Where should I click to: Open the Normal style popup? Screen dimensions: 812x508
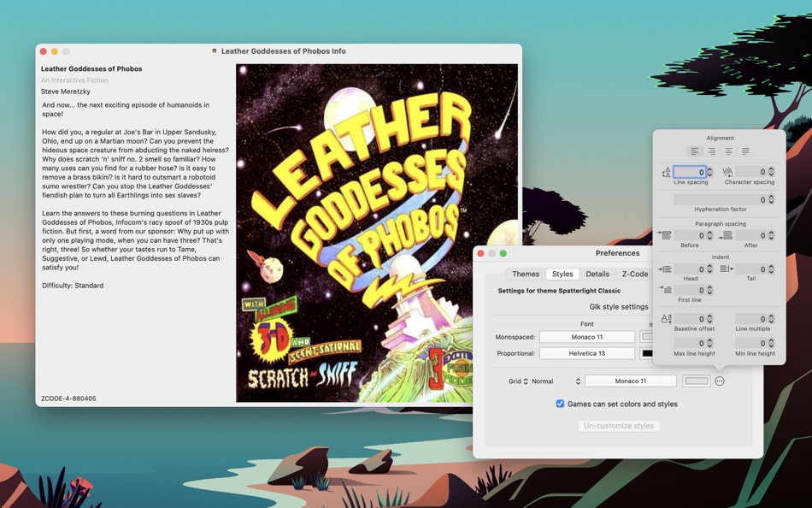[556, 381]
